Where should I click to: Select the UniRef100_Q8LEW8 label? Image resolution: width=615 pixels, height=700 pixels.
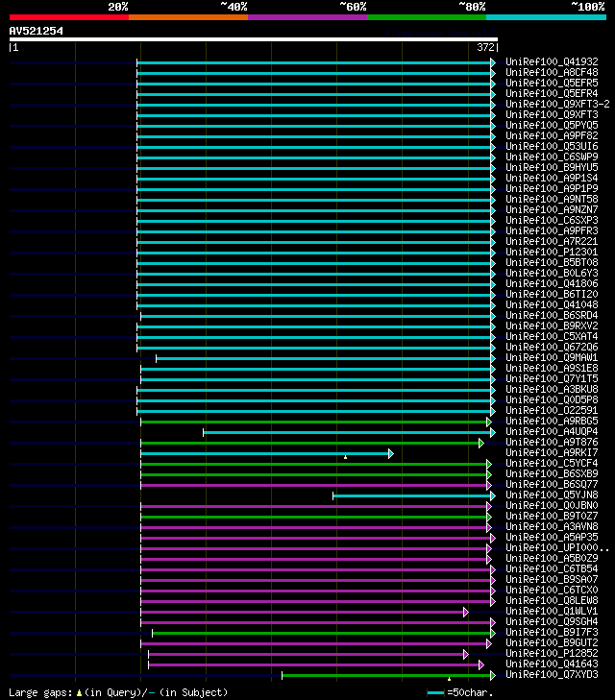pyautogui.click(x=552, y=600)
